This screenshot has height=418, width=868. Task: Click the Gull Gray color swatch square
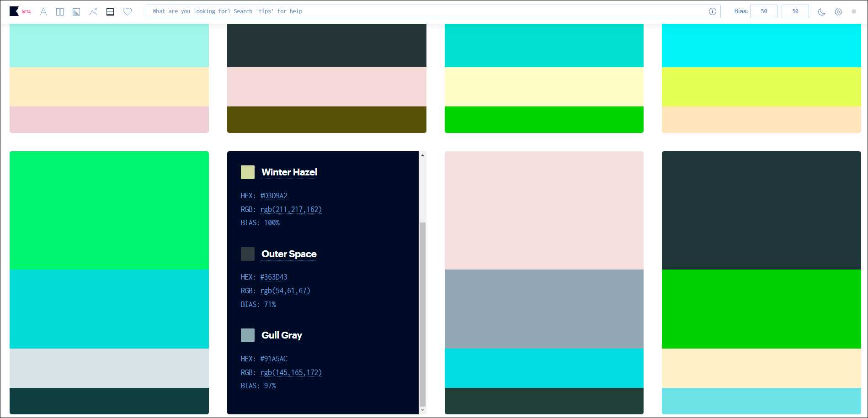(x=248, y=335)
